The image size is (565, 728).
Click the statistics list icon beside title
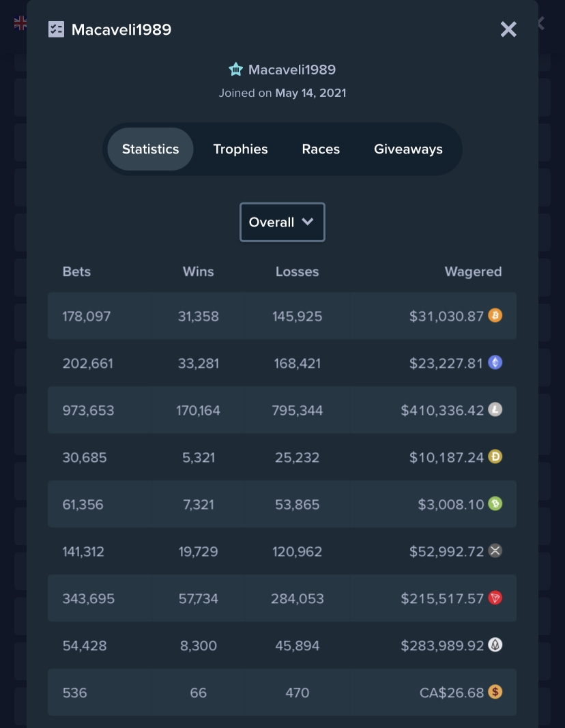56,29
